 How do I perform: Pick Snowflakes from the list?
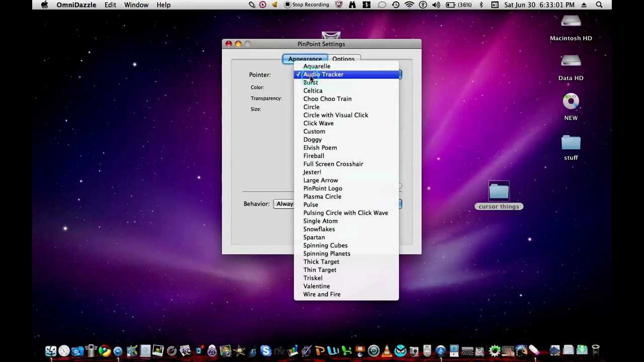(346, 229)
